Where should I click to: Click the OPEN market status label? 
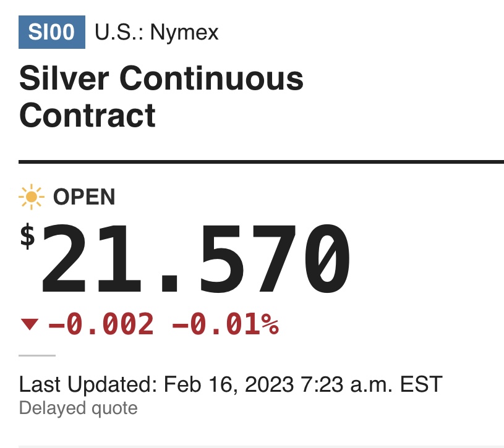84,197
